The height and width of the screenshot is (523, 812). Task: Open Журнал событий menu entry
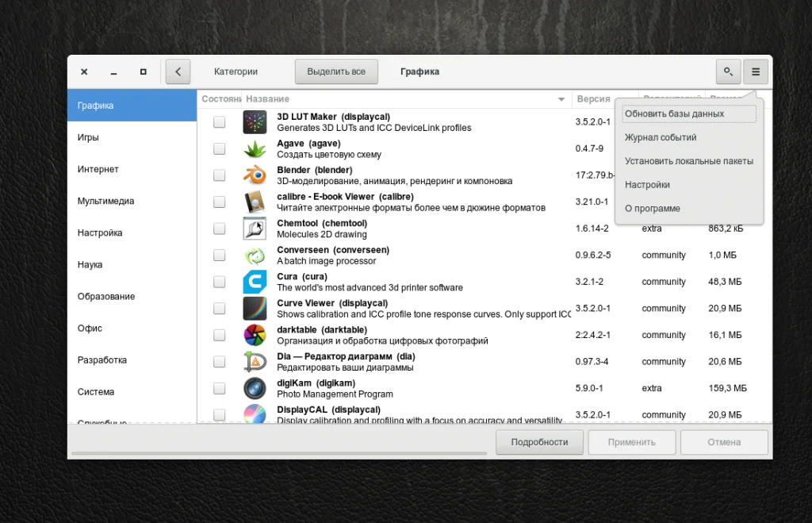coord(689,137)
